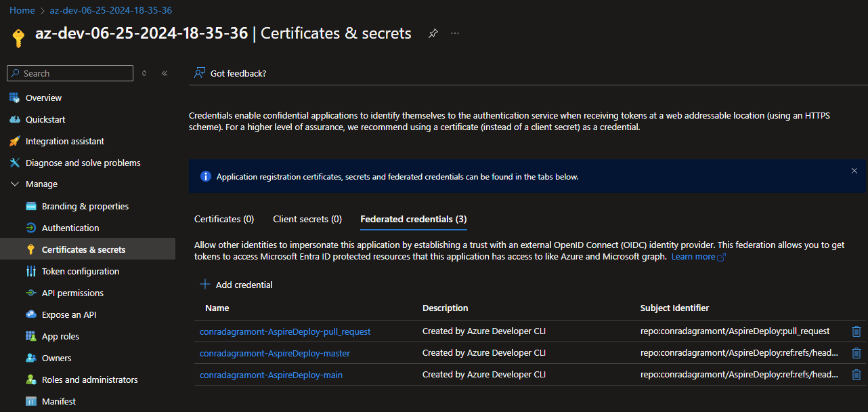Delete the pull_request credential with trash icon
The image size is (868, 412).
pos(856,331)
